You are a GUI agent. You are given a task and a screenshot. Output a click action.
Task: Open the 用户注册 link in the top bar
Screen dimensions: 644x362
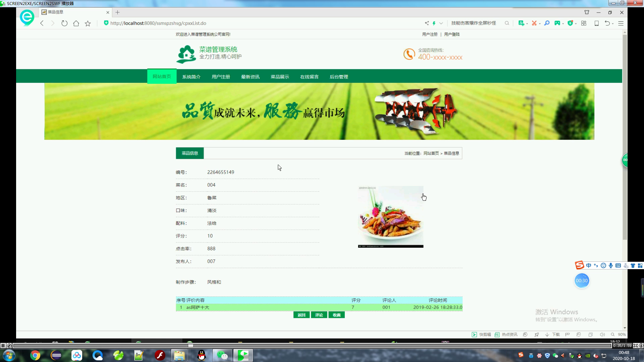(430, 34)
